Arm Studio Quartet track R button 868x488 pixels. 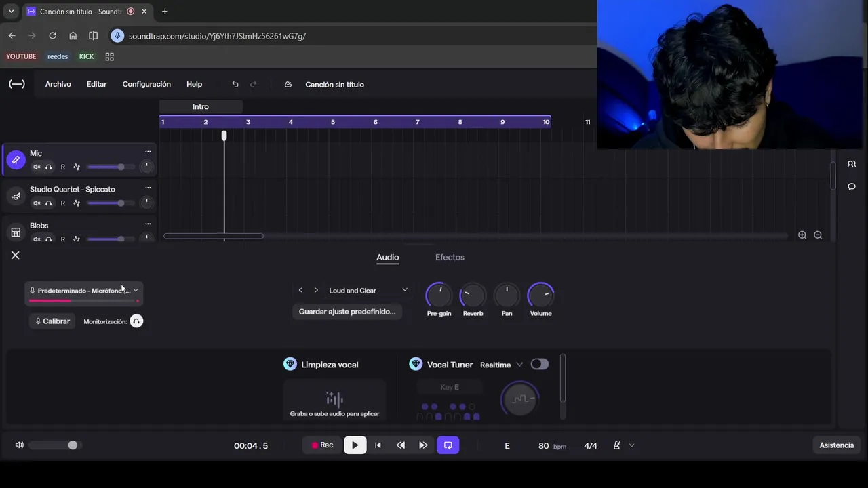[x=63, y=203]
